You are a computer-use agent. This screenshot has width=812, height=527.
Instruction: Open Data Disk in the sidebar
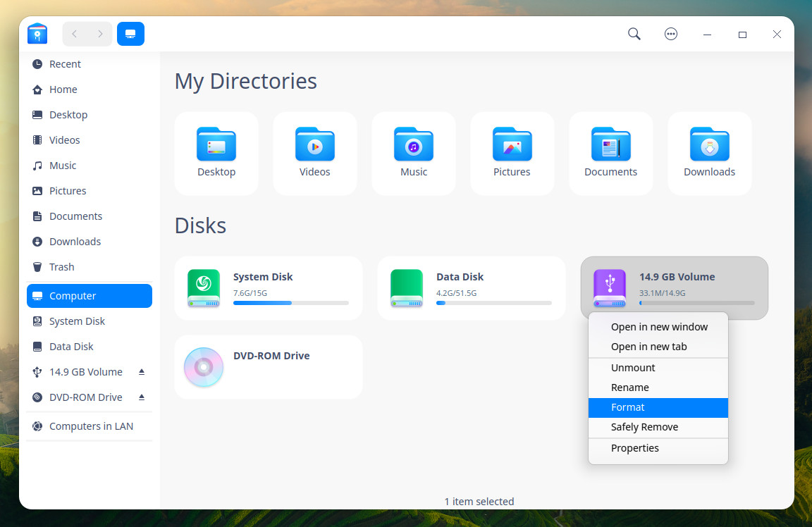click(x=89, y=347)
